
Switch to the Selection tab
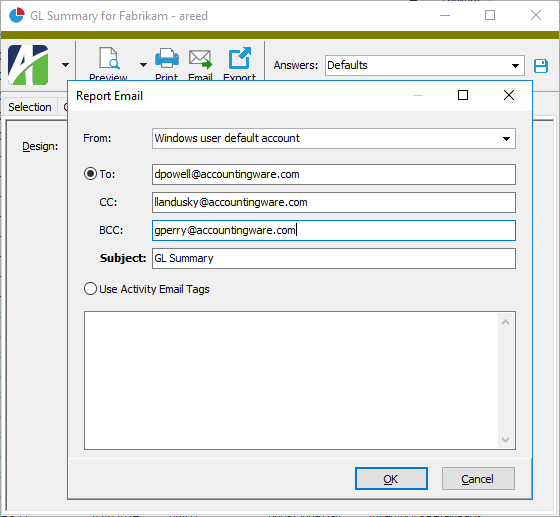(x=30, y=107)
